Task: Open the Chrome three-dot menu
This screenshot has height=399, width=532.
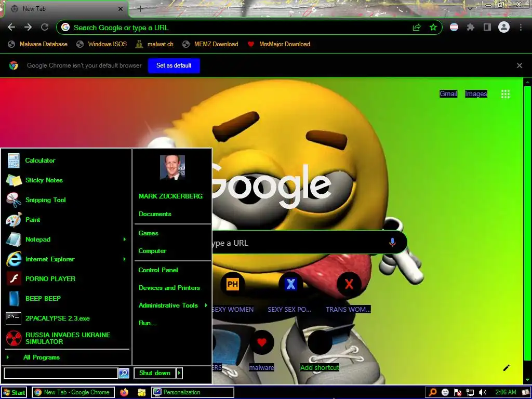Action: click(x=521, y=27)
